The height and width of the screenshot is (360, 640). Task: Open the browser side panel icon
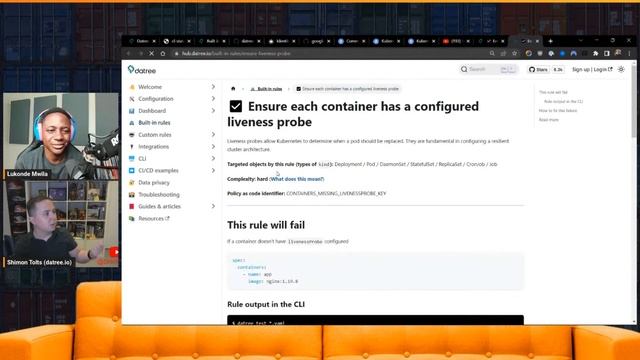coord(607,53)
